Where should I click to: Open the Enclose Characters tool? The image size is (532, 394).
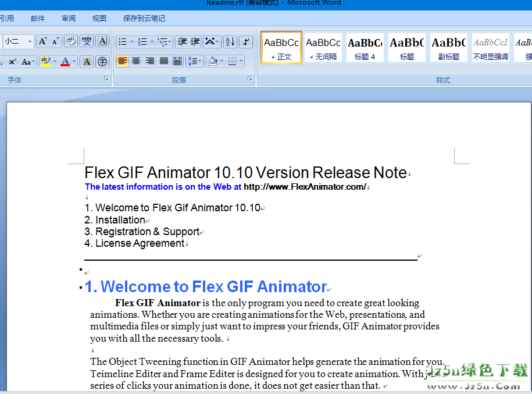click(102, 62)
